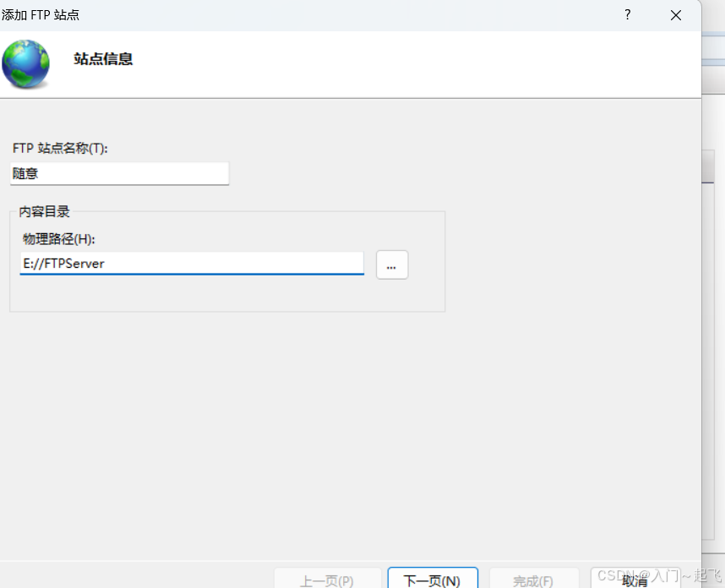Click the disabled 完成(F) button
725x588 pixels.
pos(533,579)
